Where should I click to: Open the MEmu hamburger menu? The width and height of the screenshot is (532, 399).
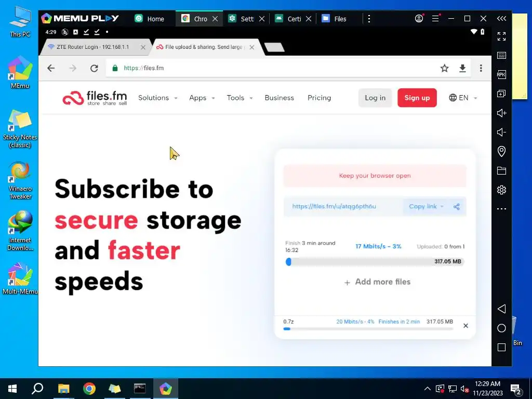pyautogui.click(x=435, y=18)
